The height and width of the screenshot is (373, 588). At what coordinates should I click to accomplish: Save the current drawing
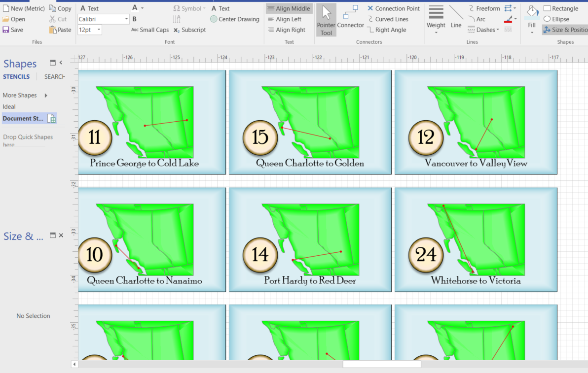tap(13, 30)
